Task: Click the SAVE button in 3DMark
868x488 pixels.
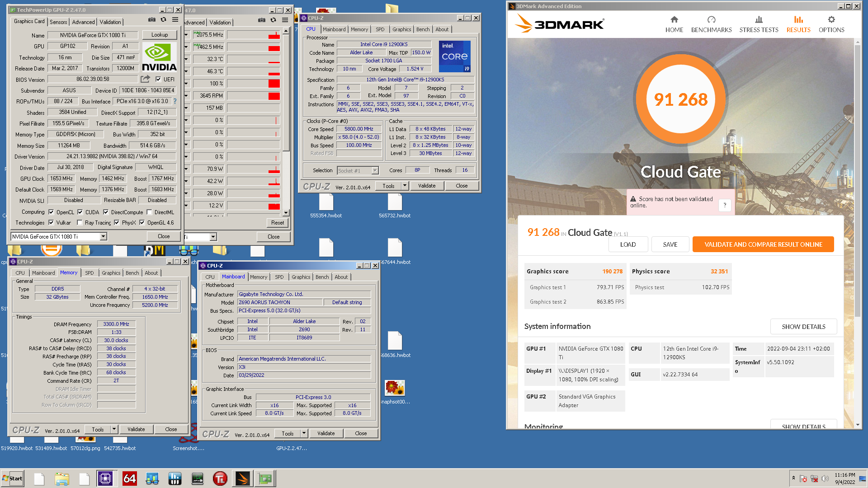Action: [x=670, y=244]
